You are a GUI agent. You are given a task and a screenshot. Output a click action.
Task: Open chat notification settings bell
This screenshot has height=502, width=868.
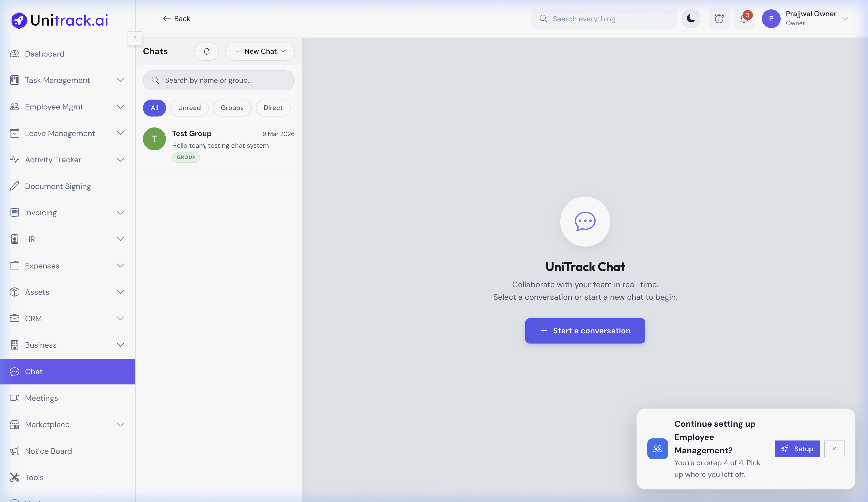pos(206,51)
